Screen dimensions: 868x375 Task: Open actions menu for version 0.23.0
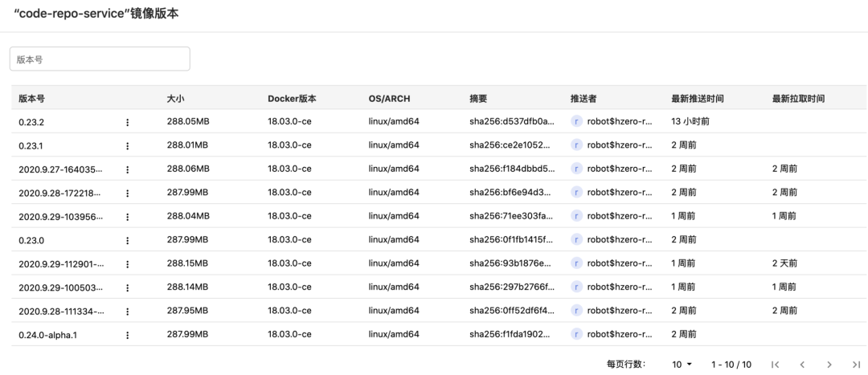[127, 240]
